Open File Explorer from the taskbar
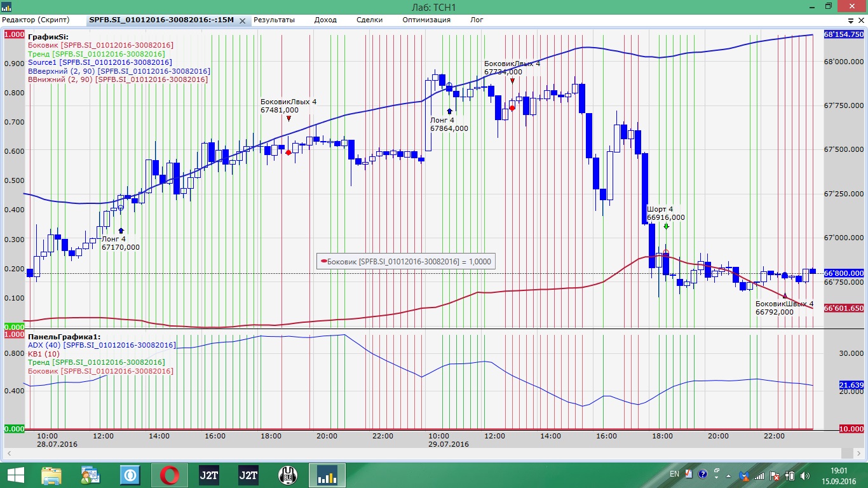 pyautogui.click(x=51, y=475)
